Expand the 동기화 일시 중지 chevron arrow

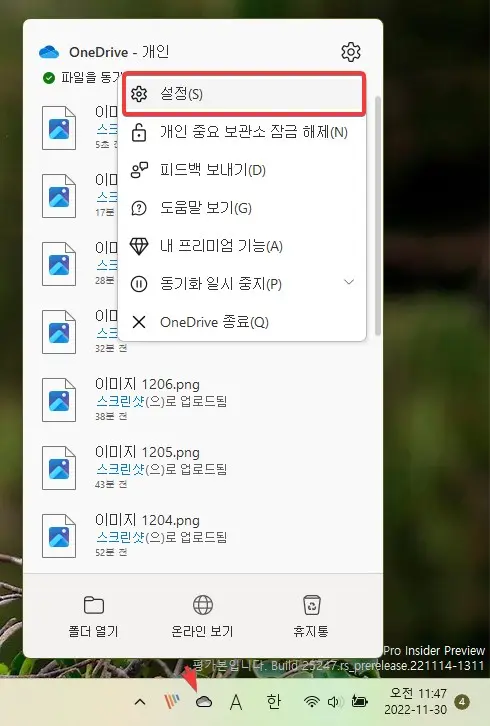pos(349,282)
